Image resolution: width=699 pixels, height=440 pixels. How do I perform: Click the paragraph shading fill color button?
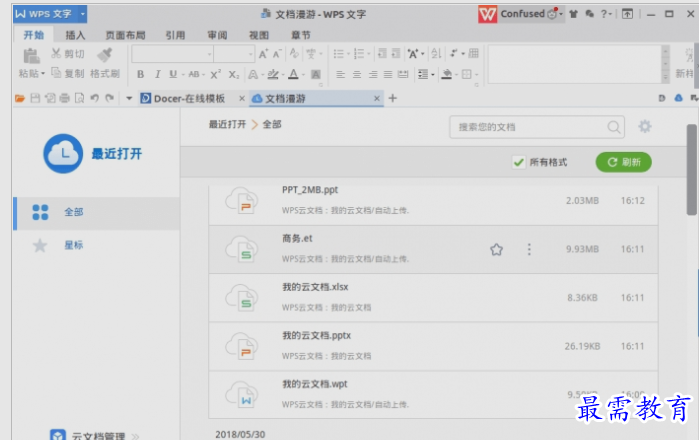[x=446, y=74]
